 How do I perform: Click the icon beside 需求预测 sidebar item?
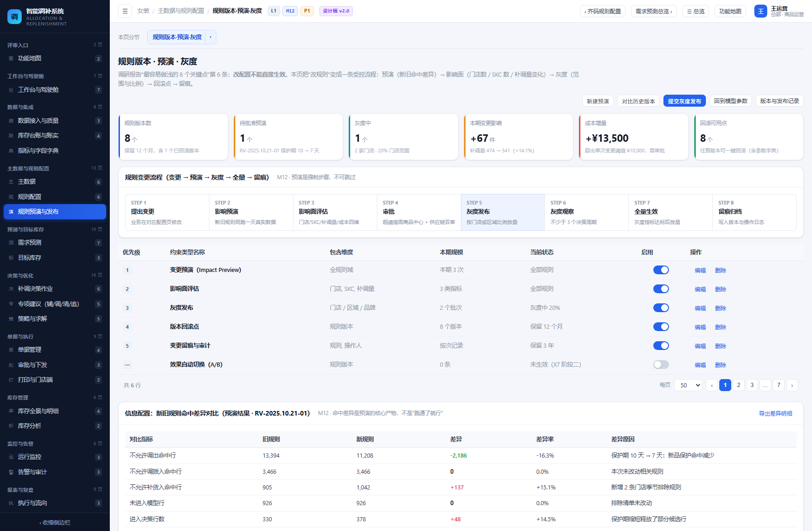pos(11,243)
